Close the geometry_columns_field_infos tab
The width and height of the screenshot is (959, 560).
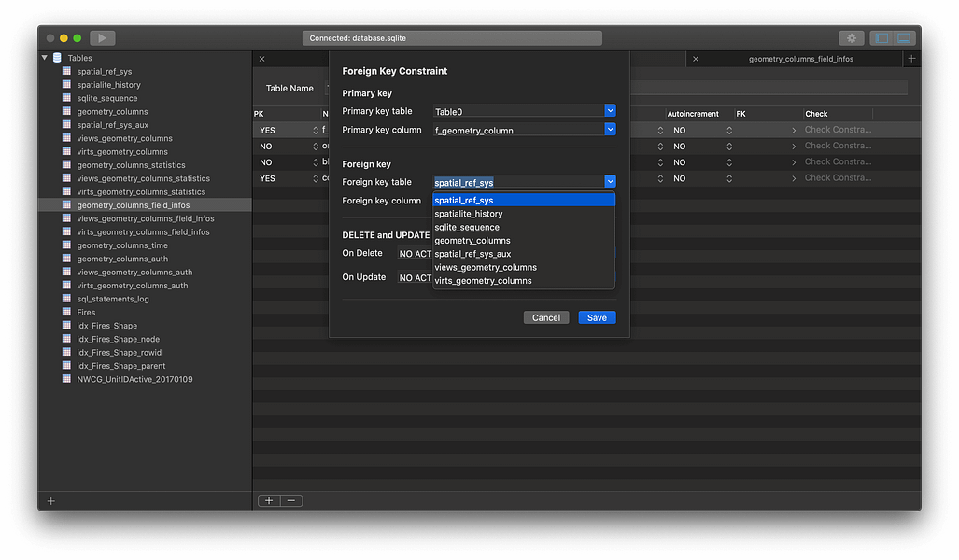tap(696, 60)
